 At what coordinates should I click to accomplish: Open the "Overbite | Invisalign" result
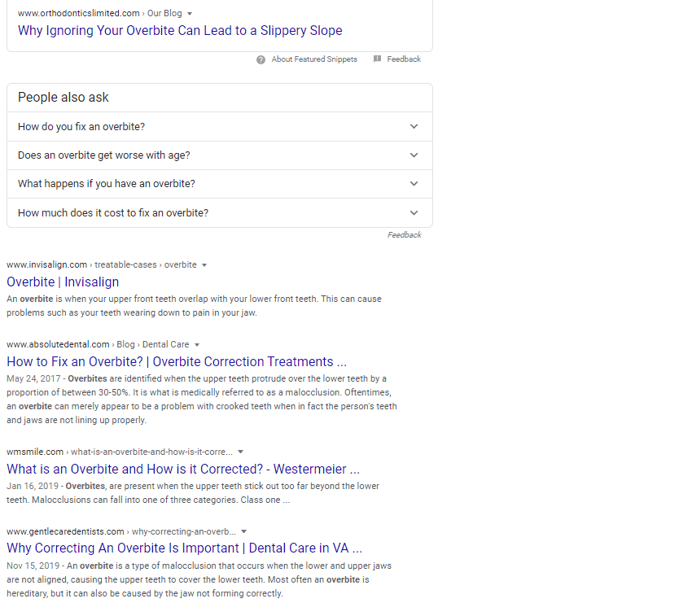63,282
